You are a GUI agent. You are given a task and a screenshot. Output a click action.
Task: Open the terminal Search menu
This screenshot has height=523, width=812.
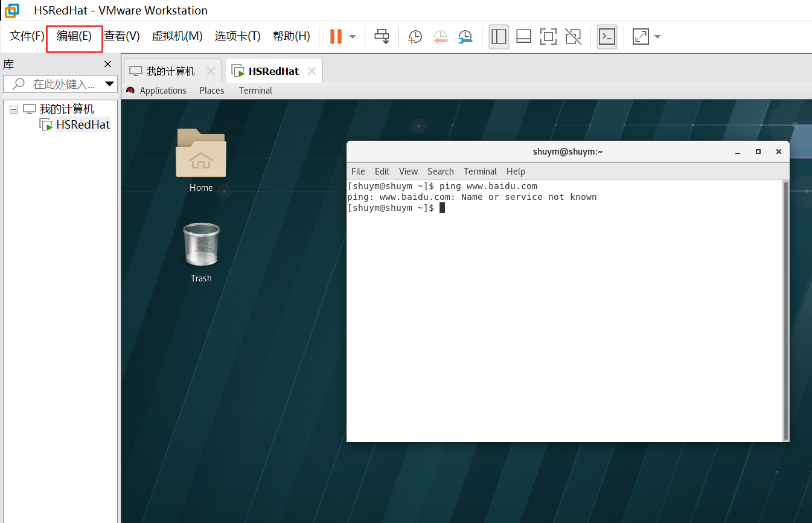pos(441,172)
